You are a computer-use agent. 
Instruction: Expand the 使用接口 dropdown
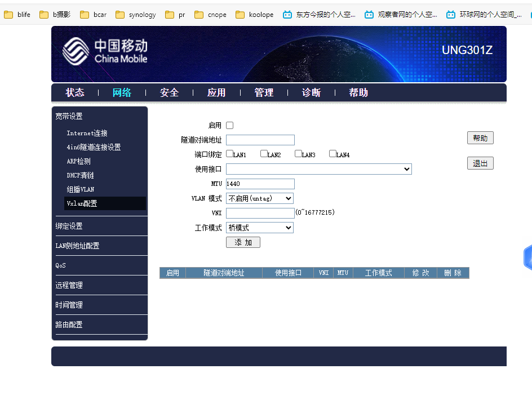coord(318,169)
